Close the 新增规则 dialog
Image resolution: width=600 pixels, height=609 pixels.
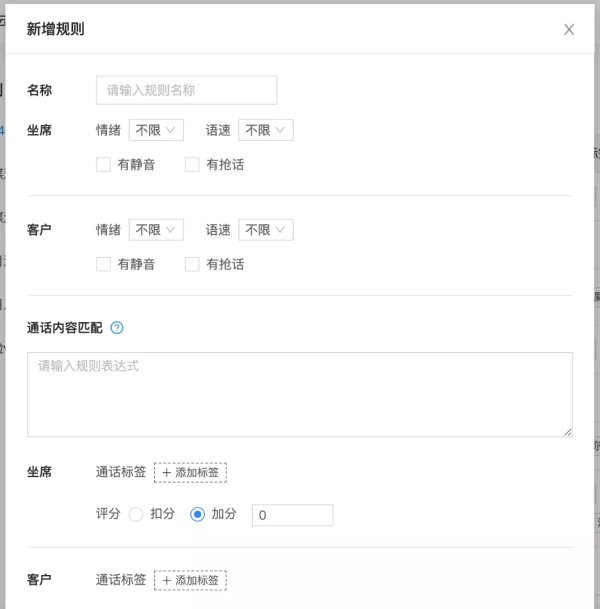[569, 30]
